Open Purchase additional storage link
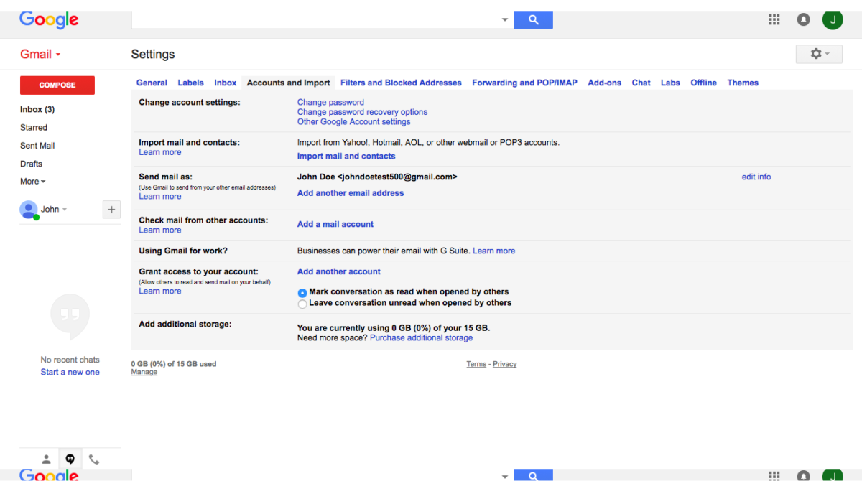The width and height of the screenshot is (862, 504). point(421,337)
